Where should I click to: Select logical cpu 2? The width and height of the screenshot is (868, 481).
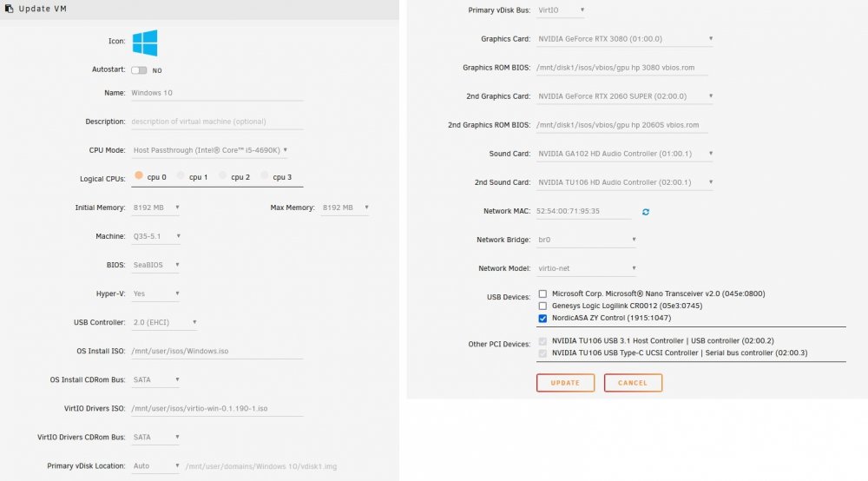coord(222,175)
